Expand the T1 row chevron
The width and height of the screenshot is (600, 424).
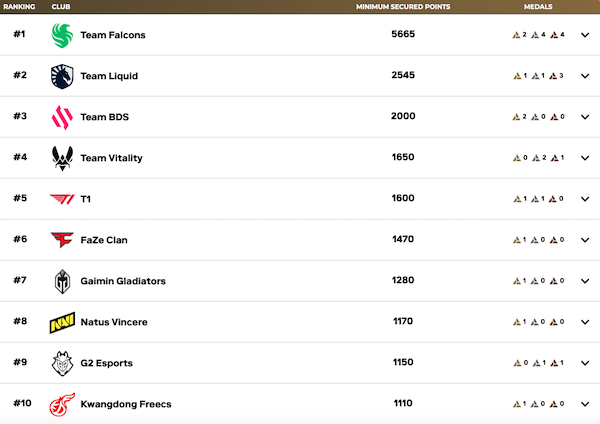[x=584, y=199]
